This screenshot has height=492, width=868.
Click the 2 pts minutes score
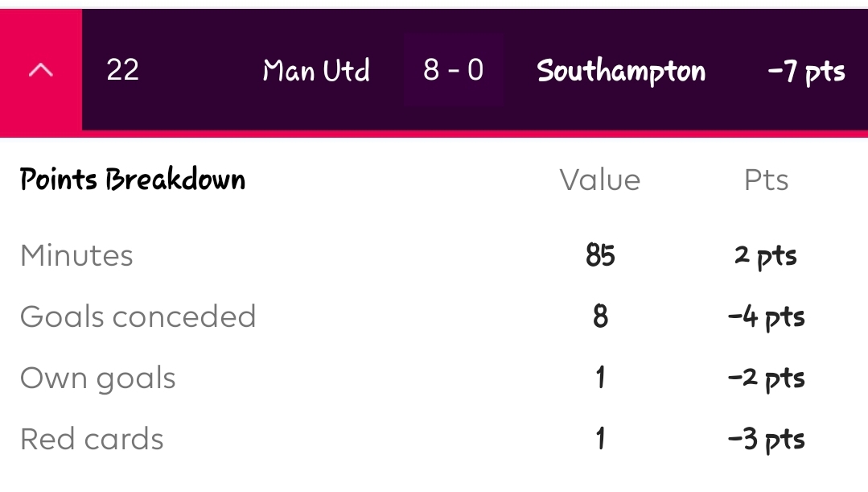pyautogui.click(x=766, y=255)
